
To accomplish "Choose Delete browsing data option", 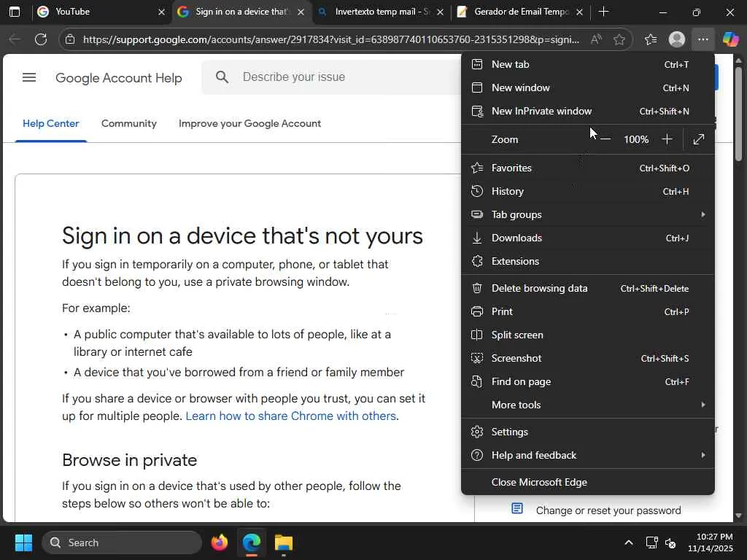I will pos(539,288).
